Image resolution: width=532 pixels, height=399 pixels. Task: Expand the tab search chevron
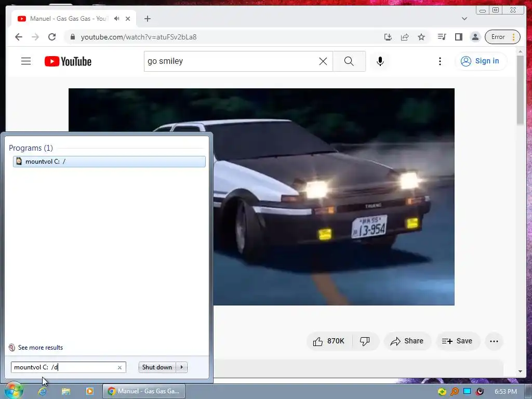point(464,19)
